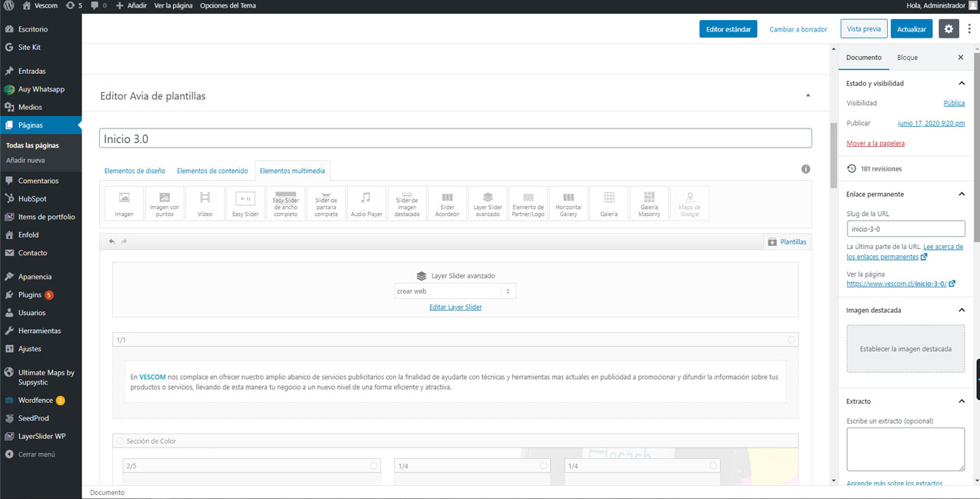Image resolution: width=980 pixels, height=499 pixels.
Task: Select Todas las páginas submenu item
Action: coord(32,145)
